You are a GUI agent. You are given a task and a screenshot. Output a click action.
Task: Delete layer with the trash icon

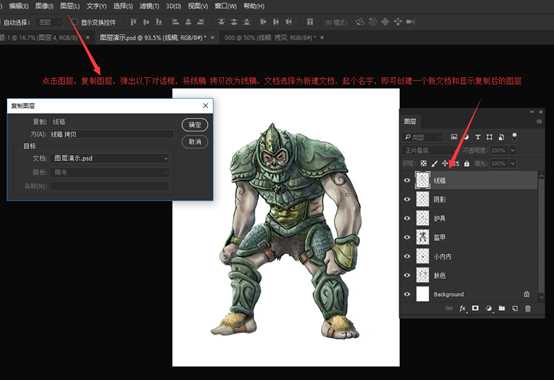pos(528,308)
